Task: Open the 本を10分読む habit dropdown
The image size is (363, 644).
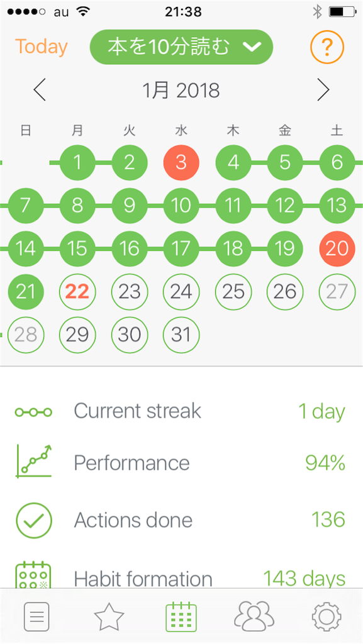Action: (x=181, y=47)
